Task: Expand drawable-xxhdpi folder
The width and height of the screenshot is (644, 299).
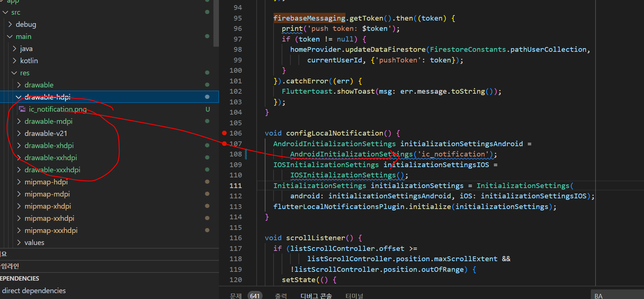Action: [19, 158]
